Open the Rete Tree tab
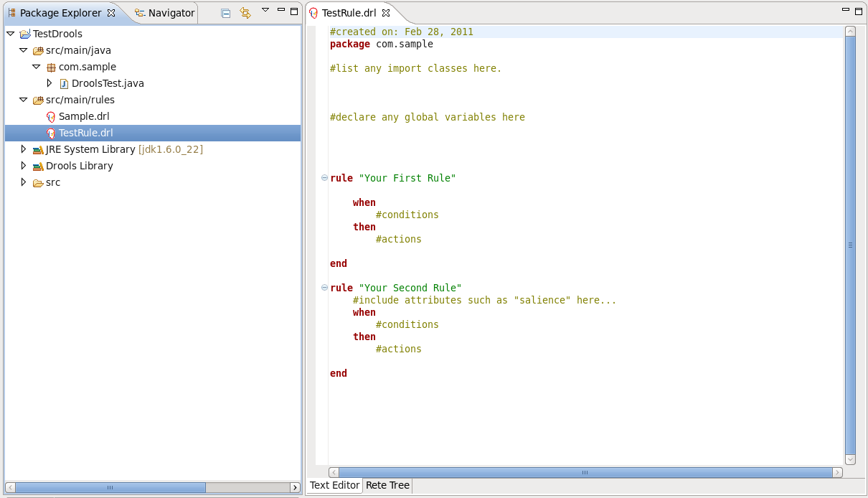The image size is (868, 498). pos(387,485)
